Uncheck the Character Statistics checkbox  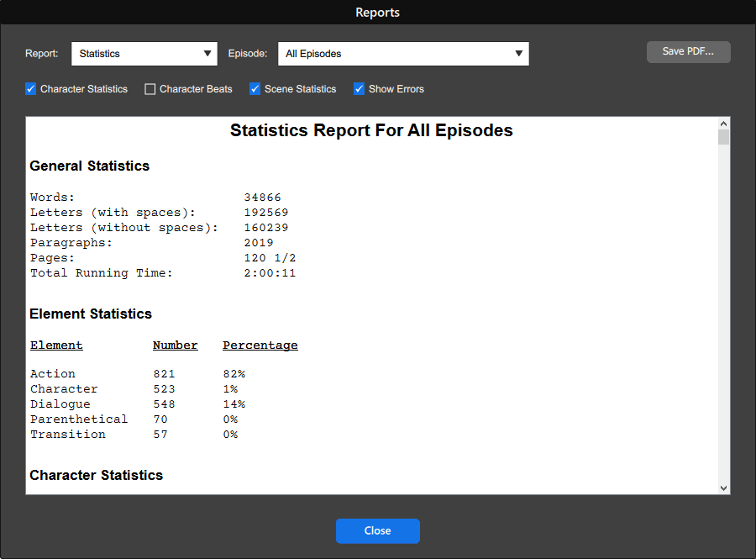(x=30, y=88)
